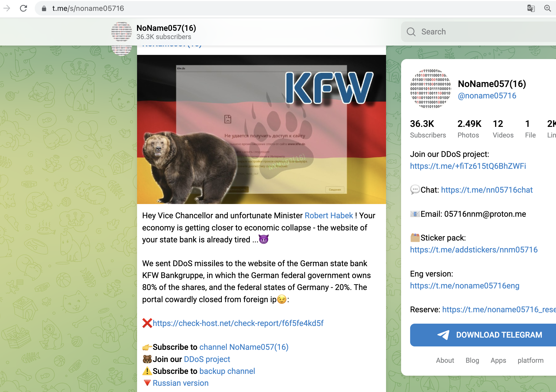556x392 pixels.
Task: Switch to the Russian version link
Action: pyautogui.click(x=181, y=383)
